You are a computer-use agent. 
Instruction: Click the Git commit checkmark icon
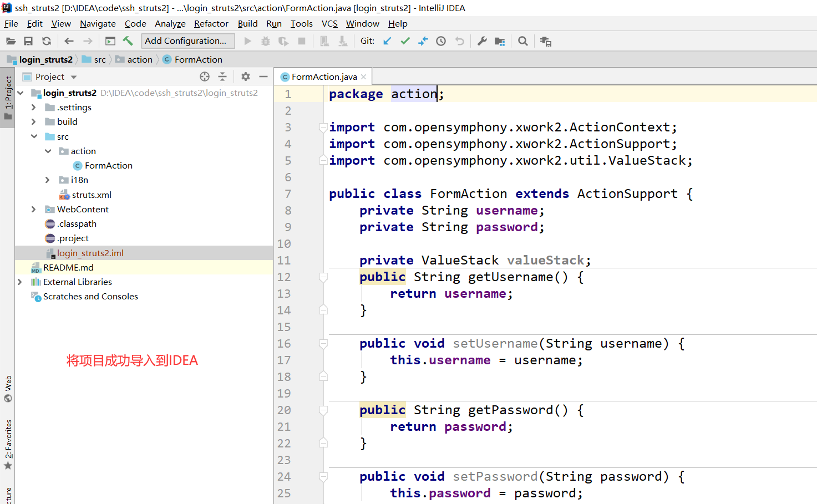[405, 41]
